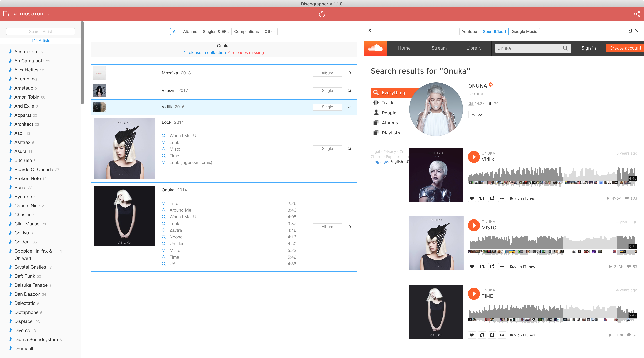Filter search results by People

[389, 113]
